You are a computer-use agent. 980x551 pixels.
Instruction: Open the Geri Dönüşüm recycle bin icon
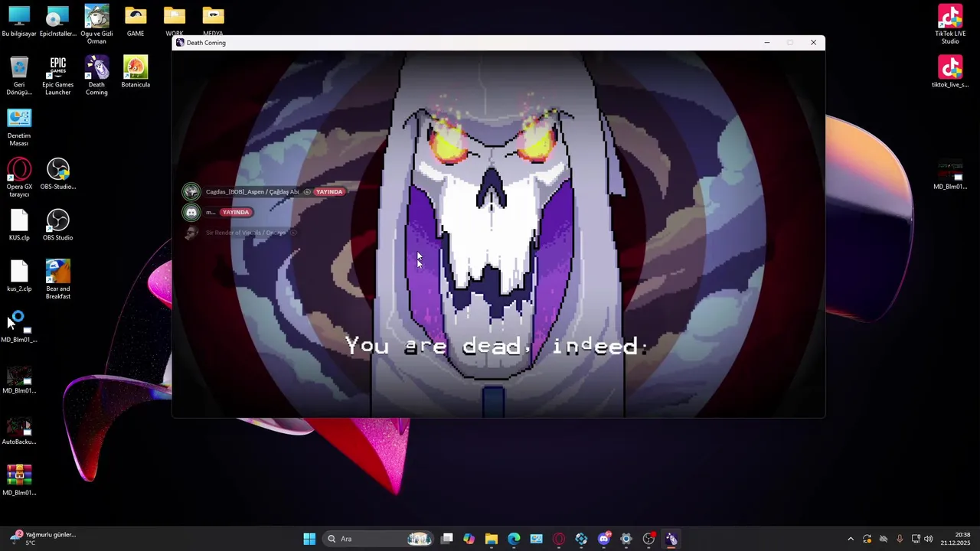[19, 76]
